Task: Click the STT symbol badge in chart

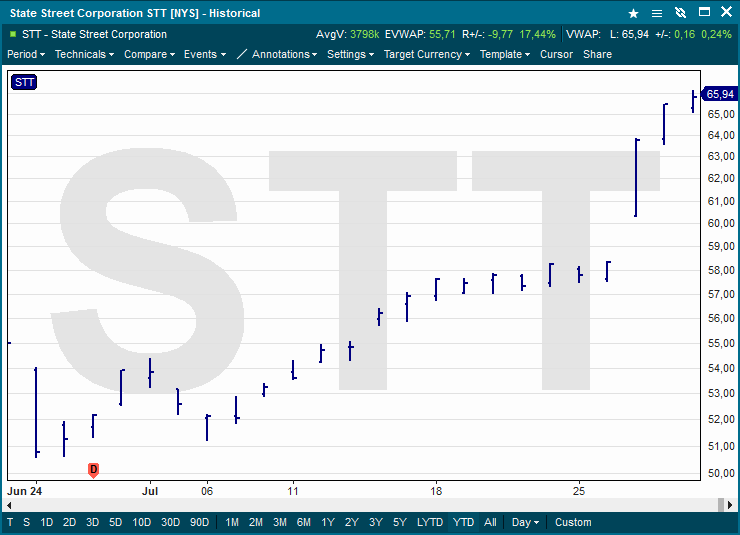Action: click(24, 82)
